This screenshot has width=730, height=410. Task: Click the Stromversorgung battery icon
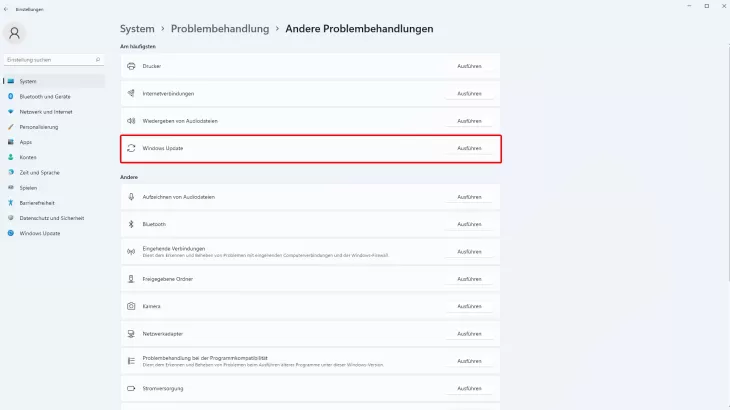pos(131,388)
